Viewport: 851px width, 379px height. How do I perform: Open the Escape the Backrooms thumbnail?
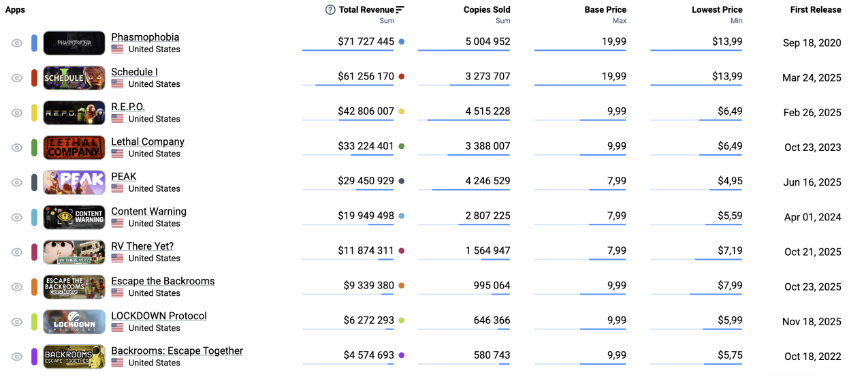point(74,287)
